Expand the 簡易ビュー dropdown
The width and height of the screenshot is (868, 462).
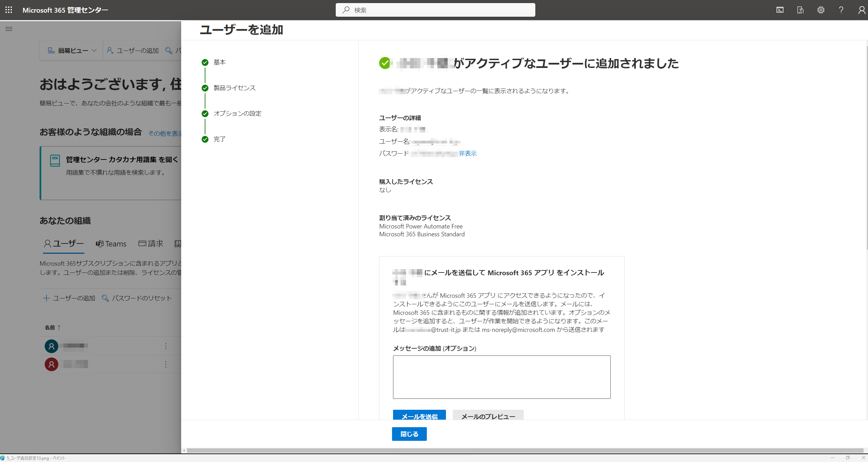coord(72,51)
